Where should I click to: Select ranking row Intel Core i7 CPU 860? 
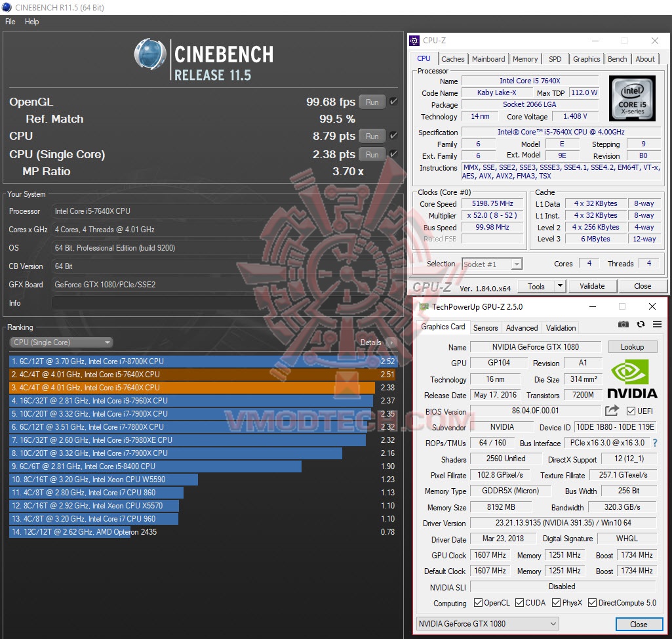(204, 492)
